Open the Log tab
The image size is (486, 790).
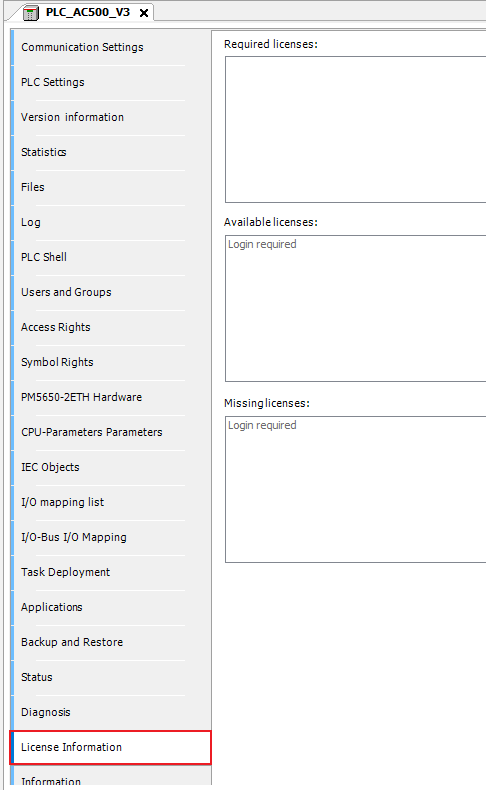click(x=31, y=222)
